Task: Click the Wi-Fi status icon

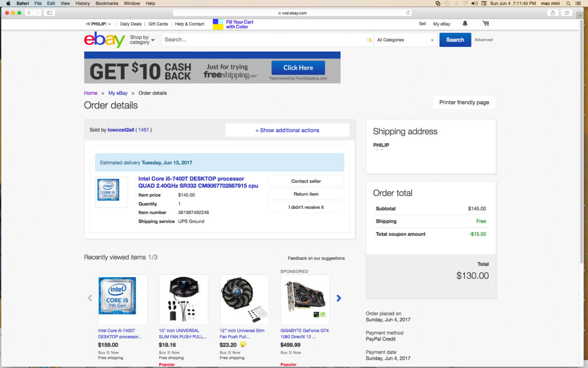Action: coord(465,3)
